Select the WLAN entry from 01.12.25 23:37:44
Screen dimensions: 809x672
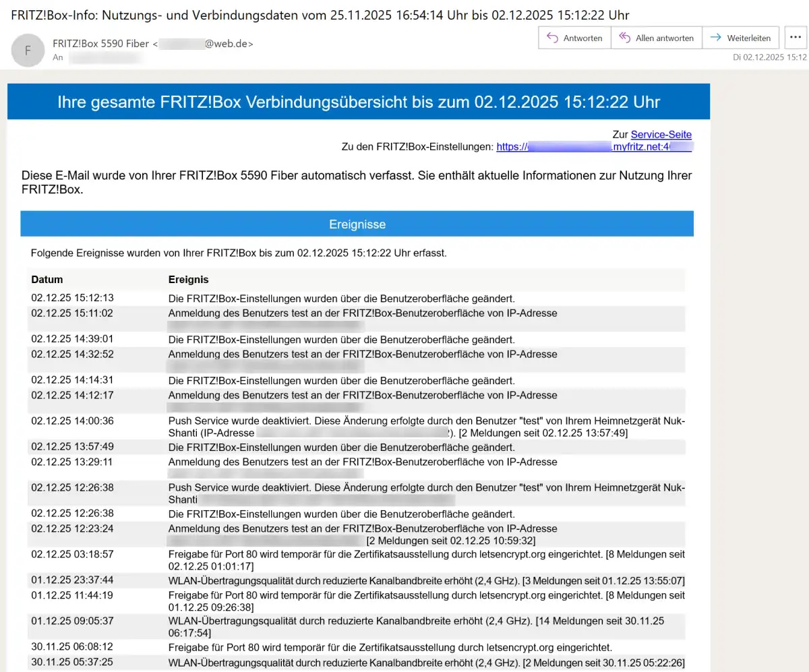(426, 580)
